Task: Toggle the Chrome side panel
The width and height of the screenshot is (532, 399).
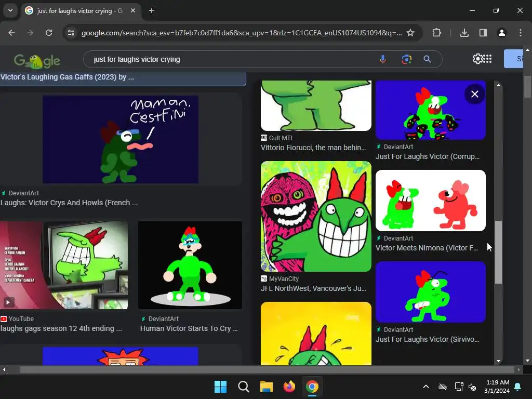Action: point(483,33)
